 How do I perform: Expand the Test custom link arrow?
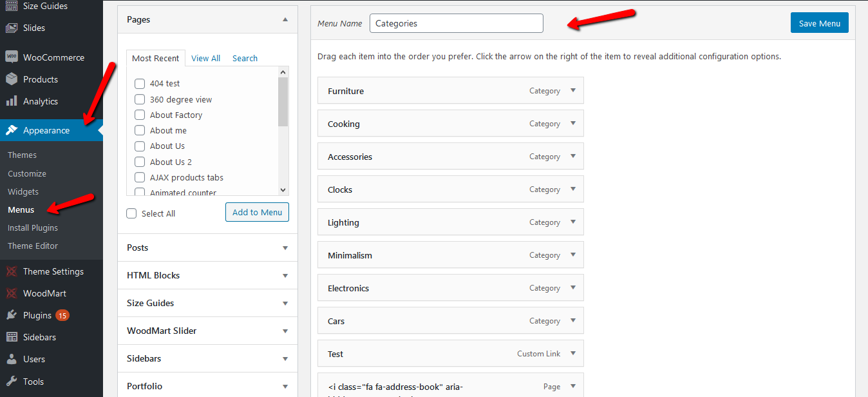coord(573,354)
